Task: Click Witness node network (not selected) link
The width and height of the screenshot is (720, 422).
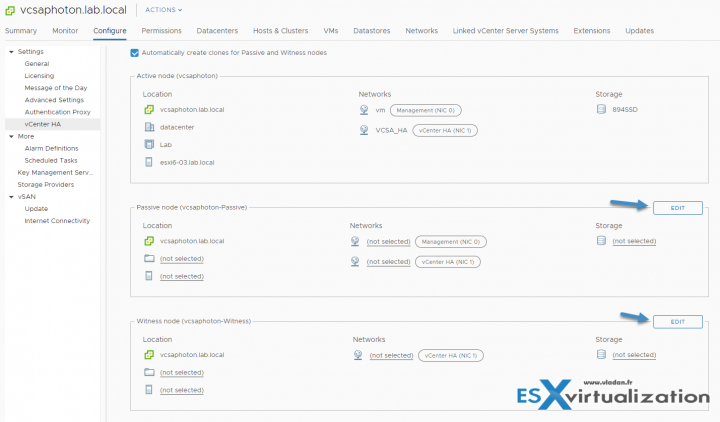Action: tap(392, 355)
